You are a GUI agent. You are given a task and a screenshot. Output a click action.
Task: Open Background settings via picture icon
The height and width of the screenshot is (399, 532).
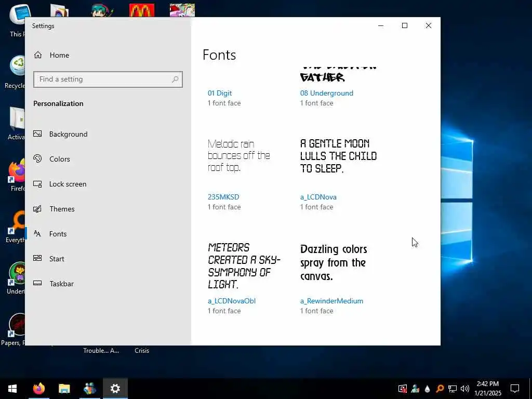(x=37, y=134)
